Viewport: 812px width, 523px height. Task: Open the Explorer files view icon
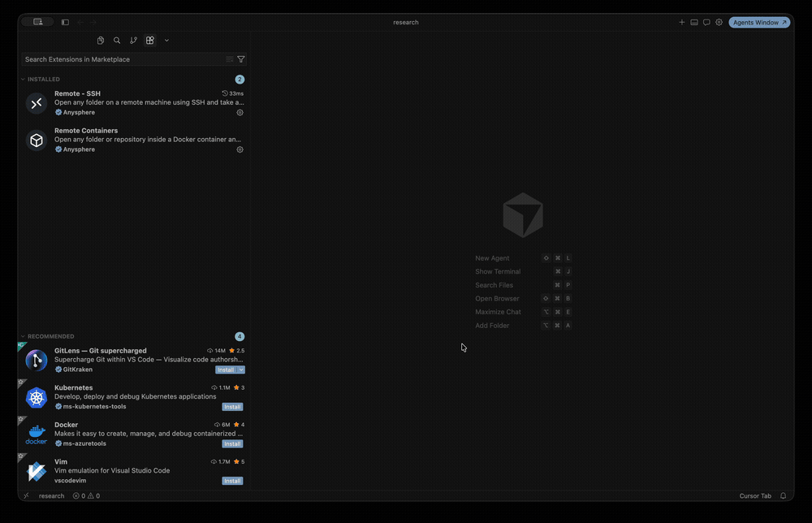[101, 41]
